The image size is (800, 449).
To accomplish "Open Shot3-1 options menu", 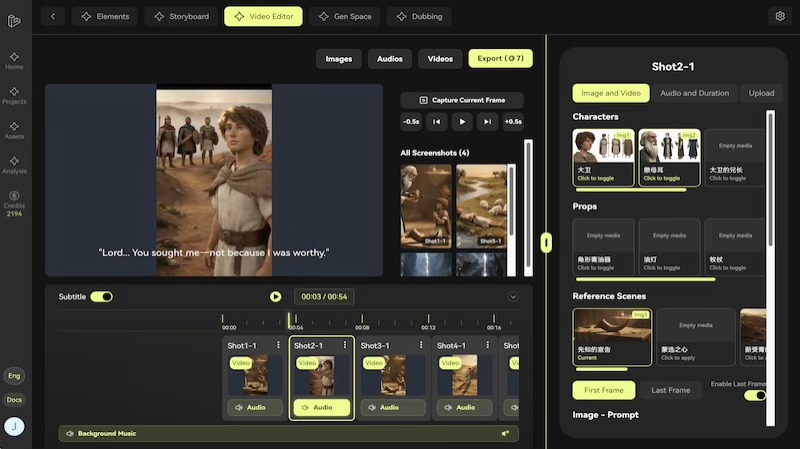I will coord(421,345).
